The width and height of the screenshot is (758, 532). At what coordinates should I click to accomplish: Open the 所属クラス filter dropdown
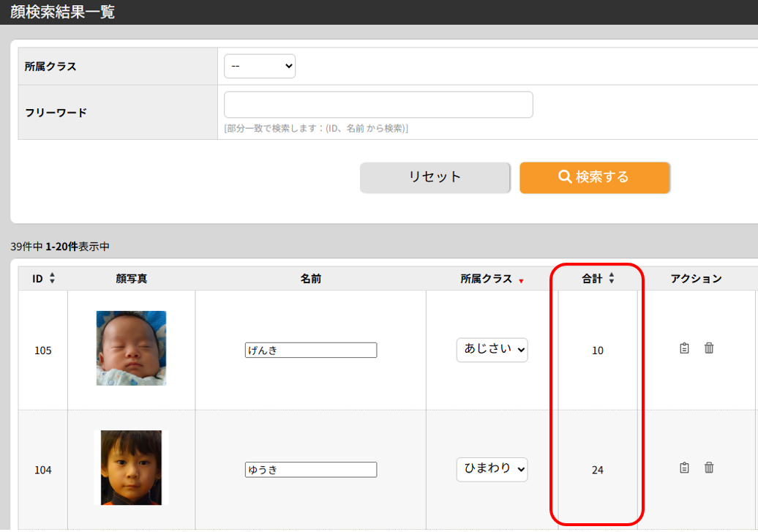tap(260, 66)
